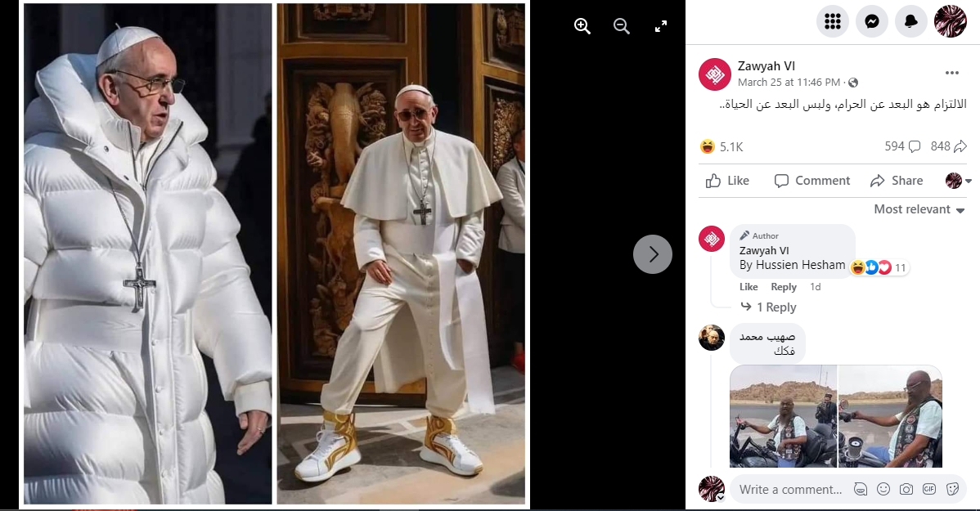Image resolution: width=980 pixels, height=511 pixels.
Task: Attach a photo to the comment
Action: point(906,489)
